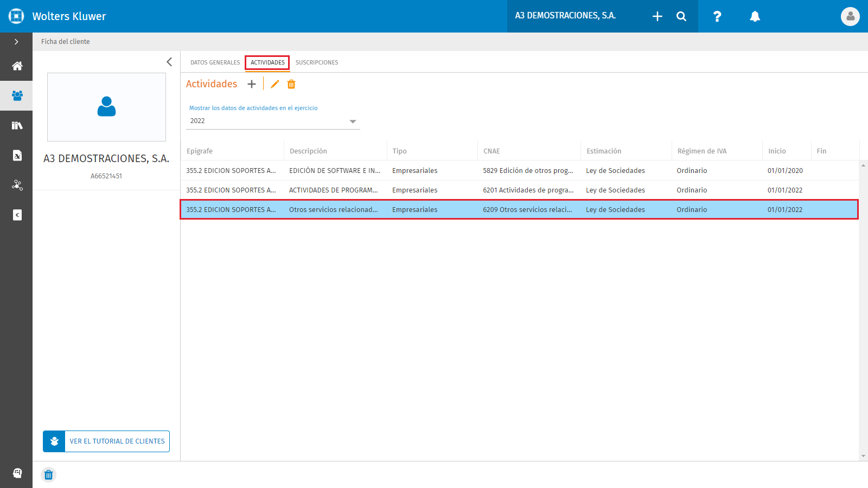Click client NIF A66521451 text
The height and width of the screenshot is (488, 868).
(x=106, y=176)
